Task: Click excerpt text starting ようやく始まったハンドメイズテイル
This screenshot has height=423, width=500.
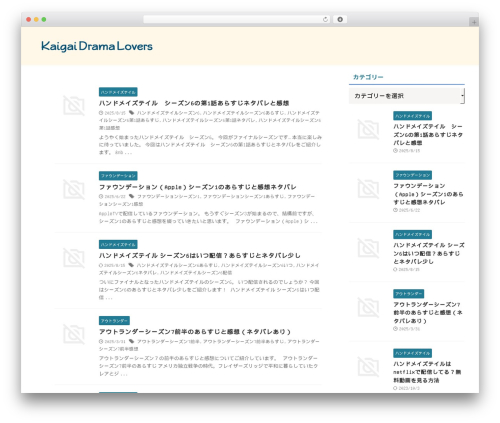Action: point(210,145)
